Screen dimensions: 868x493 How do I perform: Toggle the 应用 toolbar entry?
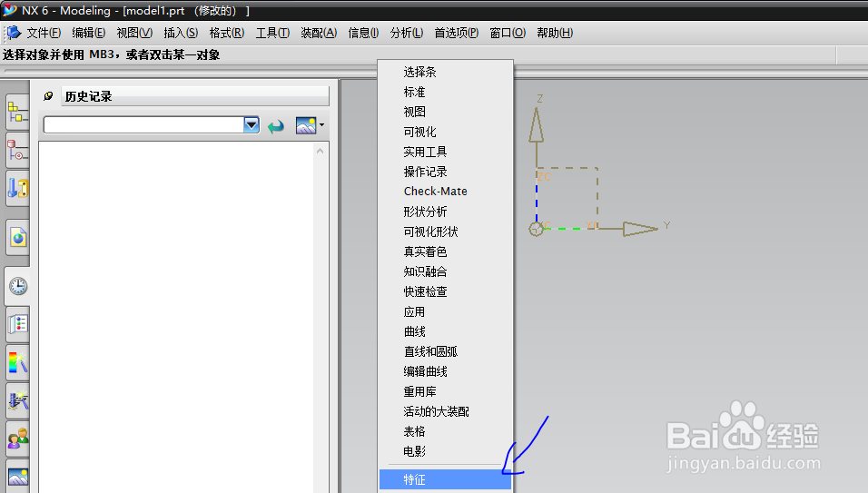pos(446,311)
